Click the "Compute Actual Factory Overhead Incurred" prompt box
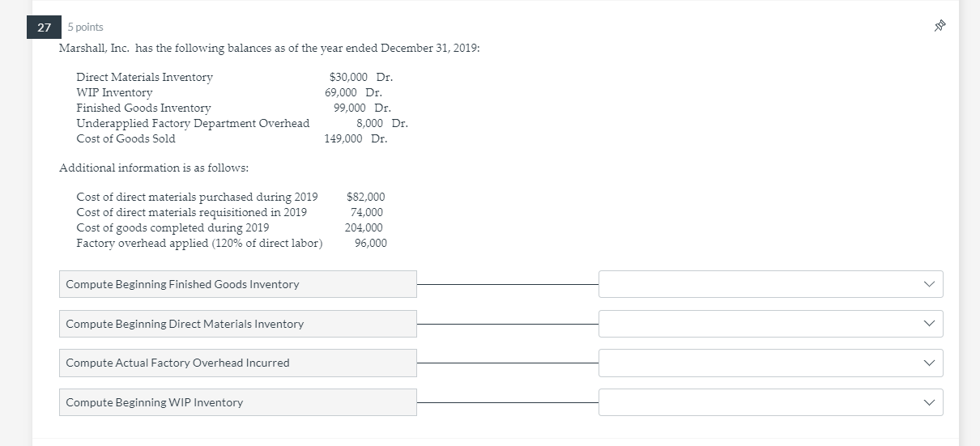The width and height of the screenshot is (980, 446). [x=237, y=363]
